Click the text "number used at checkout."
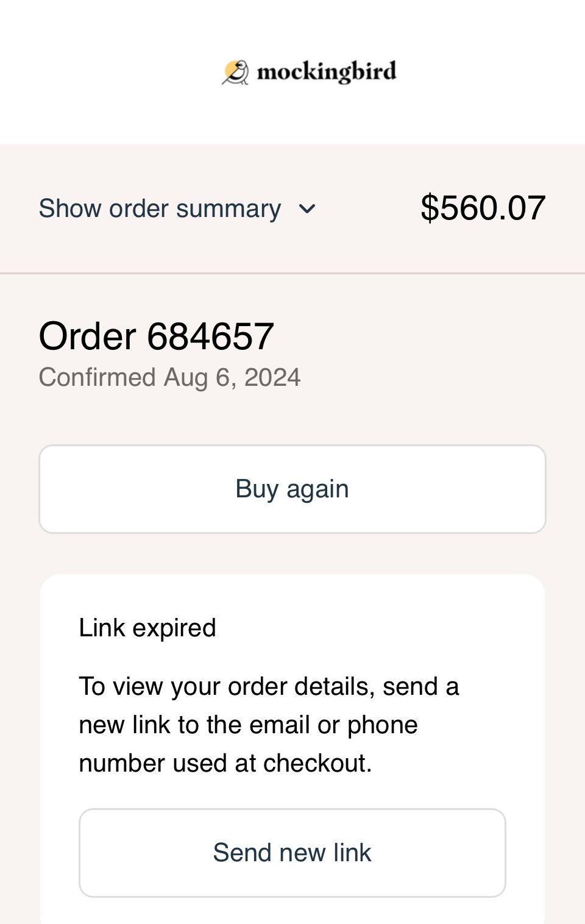The height and width of the screenshot is (924, 585). 225,763
